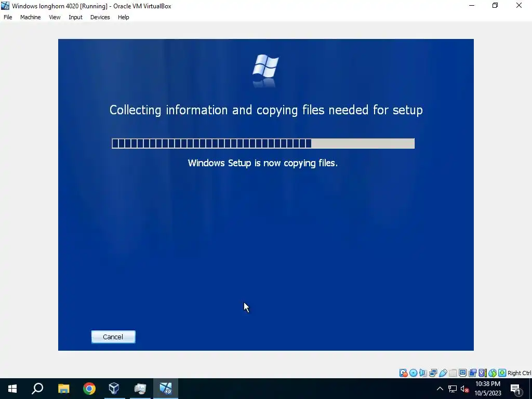Click the 'Collecting information and copying files' heading
532x399 pixels.
[266, 110]
